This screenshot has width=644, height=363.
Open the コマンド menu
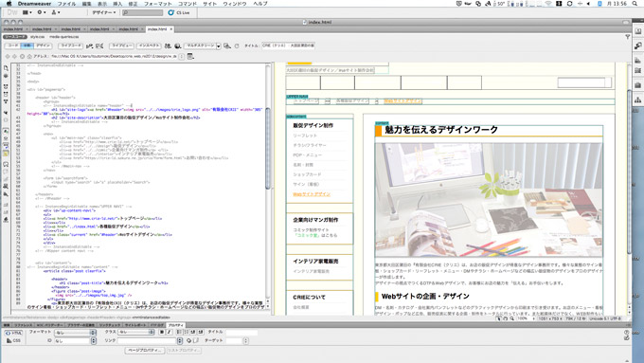188,3
